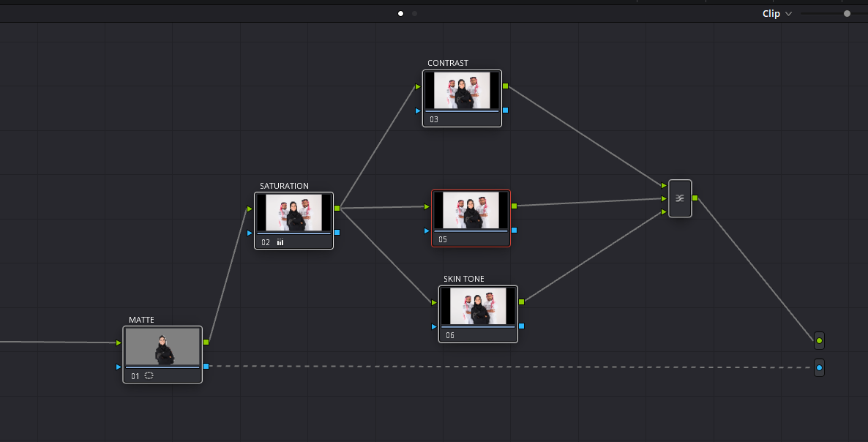Click the chevron next to Clip
The height and width of the screenshot is (442, 868).
[789, 14]
